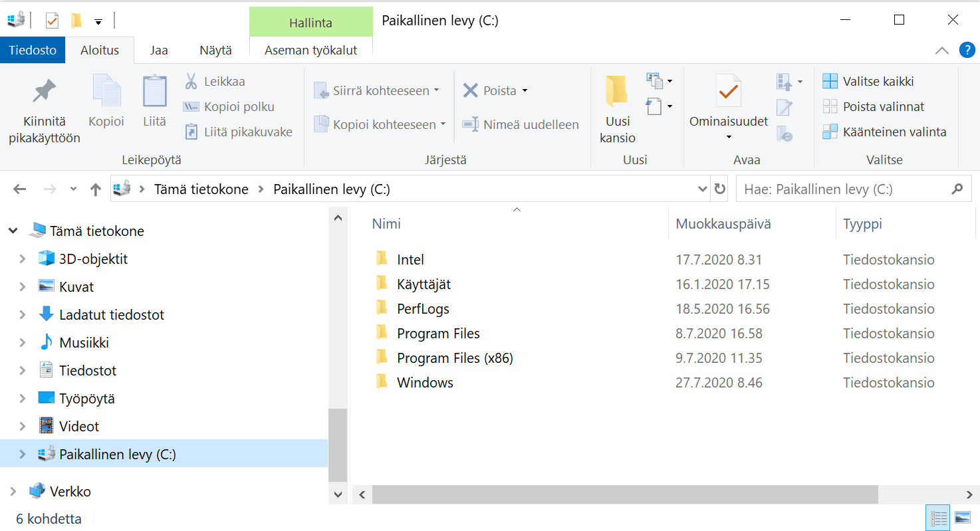
Task: Click the Poista delete X icon
Action: tap(471, 90)
